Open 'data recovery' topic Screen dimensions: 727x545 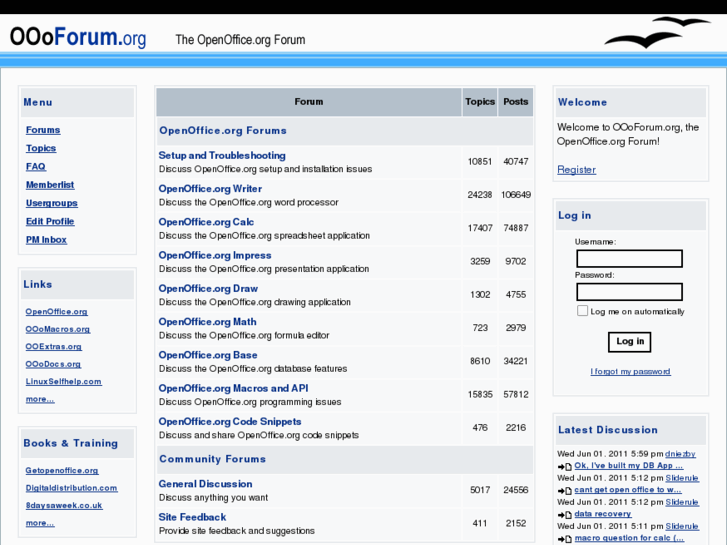click(603, 514)
